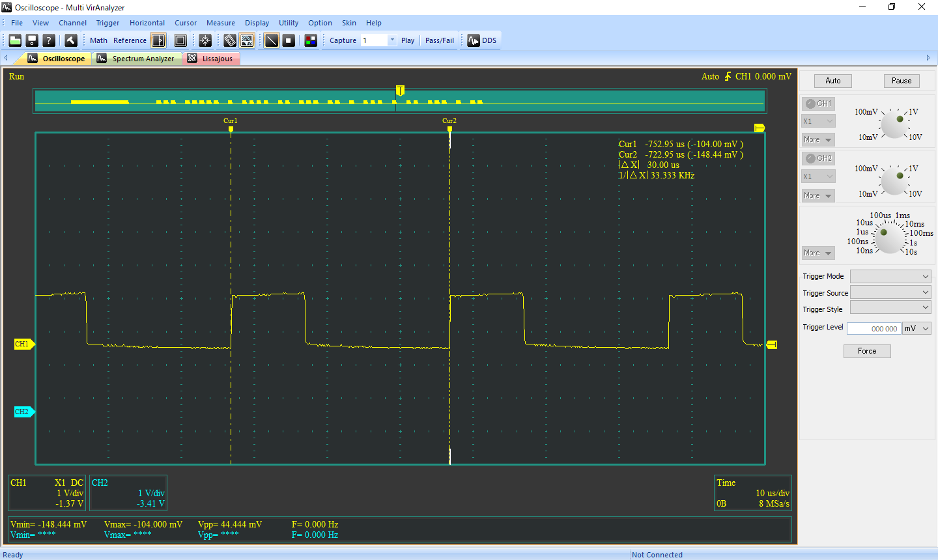Image resolution: width=938 pixels, height=560 pixels.
Task: Open the Trigger Mode dropdown
Action: [890, 276]
